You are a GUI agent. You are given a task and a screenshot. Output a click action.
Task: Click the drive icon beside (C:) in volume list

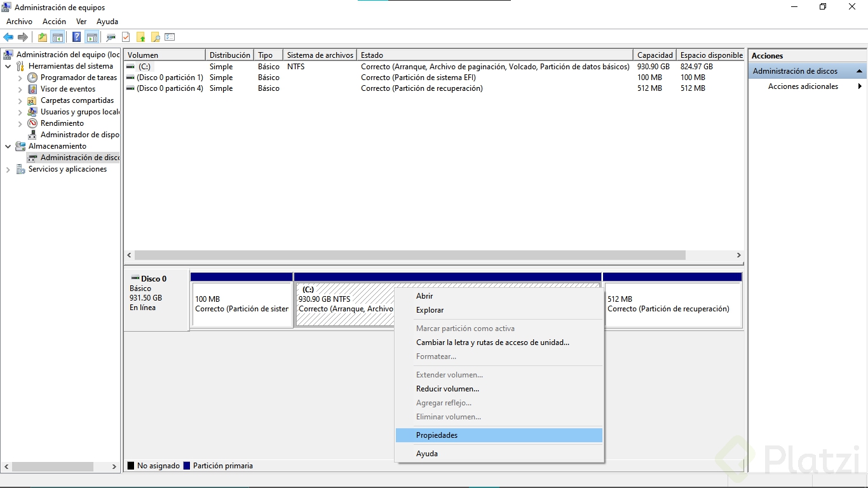click(x=130, y=67)
